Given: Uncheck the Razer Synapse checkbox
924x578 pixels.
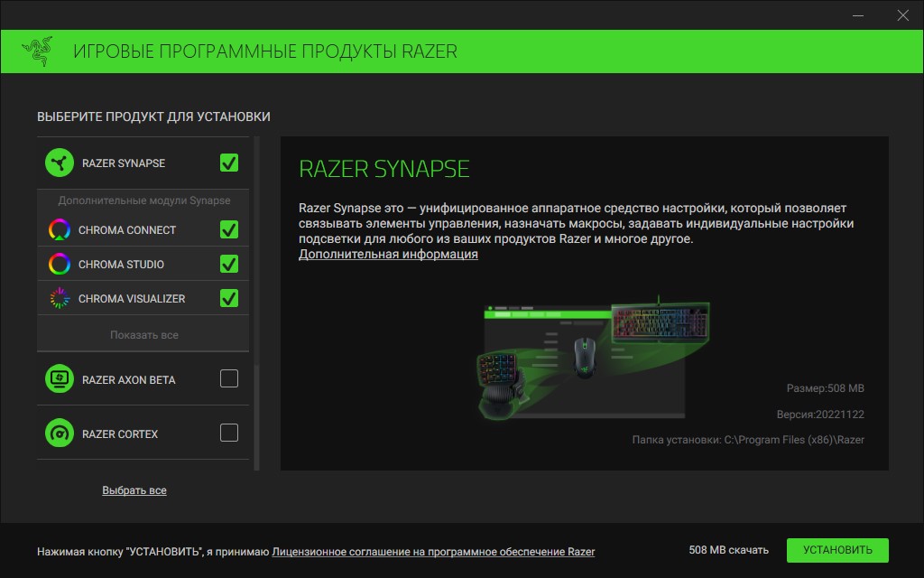Looking at the screenshot, I should coord(228,163).
